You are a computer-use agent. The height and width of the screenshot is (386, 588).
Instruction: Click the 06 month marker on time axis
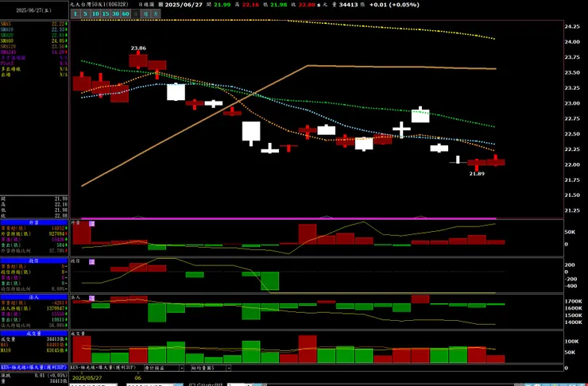(x=137, y=378)
